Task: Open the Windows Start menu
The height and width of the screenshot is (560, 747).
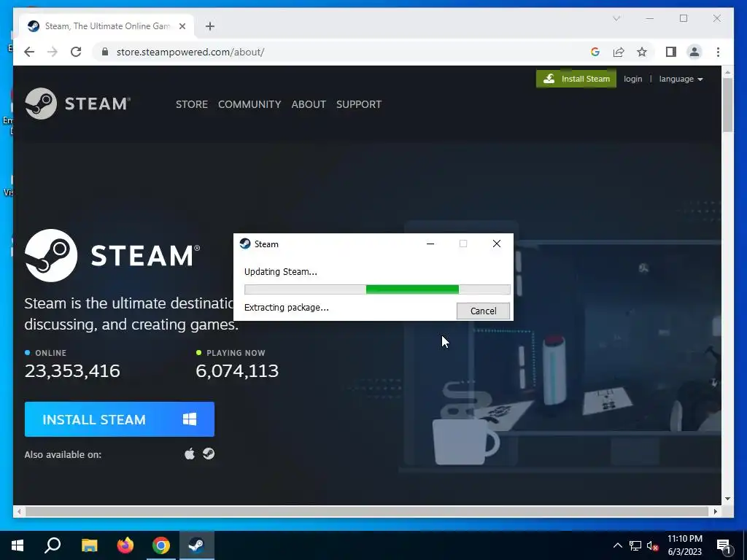Action: click(18, 545)
